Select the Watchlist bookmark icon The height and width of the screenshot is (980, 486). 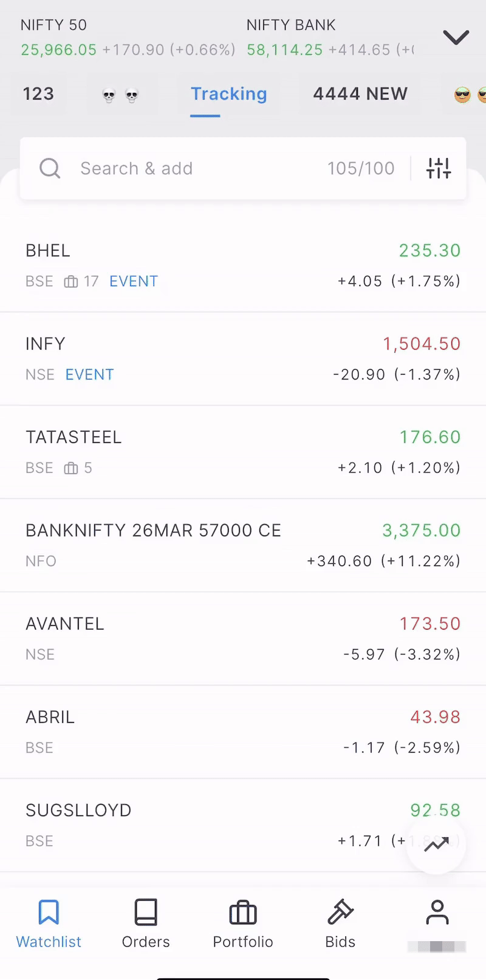tap(49, 912)
